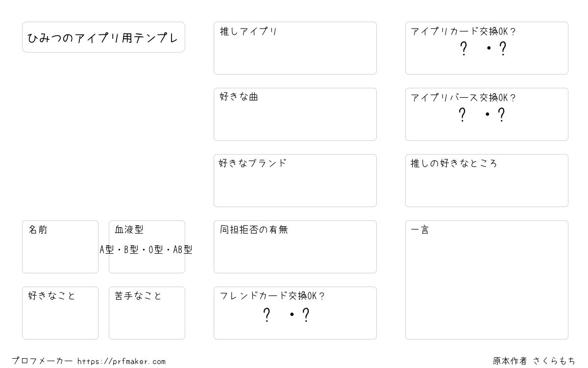
Task: Click the 好きなこと box
Action: click(x=60, y=313)
